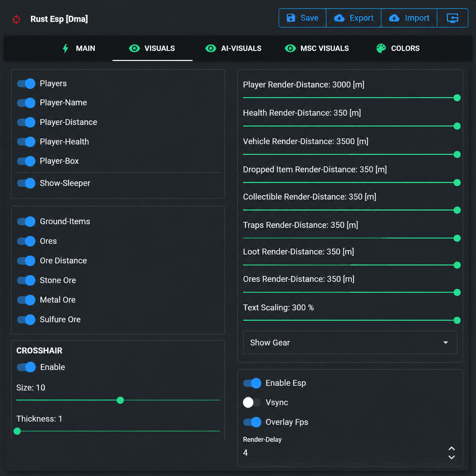Screen dimensions: 476x476
Task: Click the Player Render-Distance: 3000 [m] label
Action: [304, 85]
